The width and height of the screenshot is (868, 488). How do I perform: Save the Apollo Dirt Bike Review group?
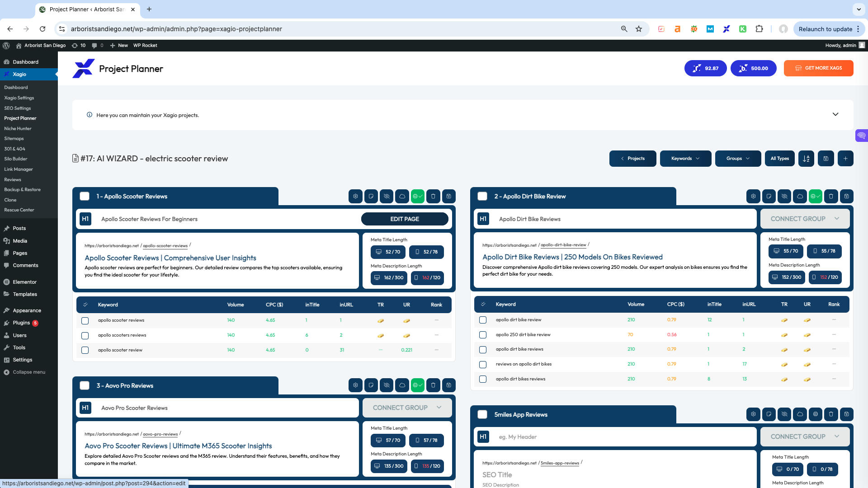tap(846, 196)
